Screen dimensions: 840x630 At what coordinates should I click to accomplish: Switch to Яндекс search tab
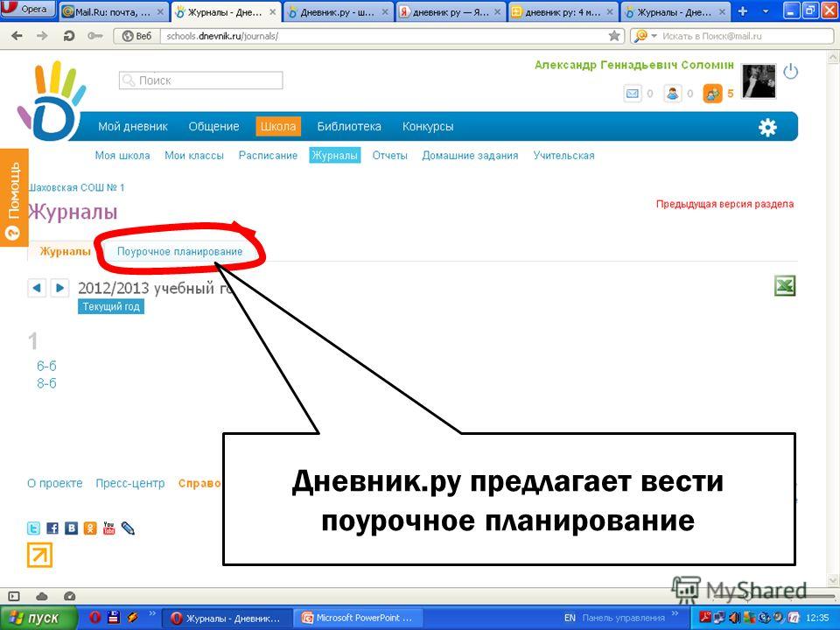tap(450, 11)
